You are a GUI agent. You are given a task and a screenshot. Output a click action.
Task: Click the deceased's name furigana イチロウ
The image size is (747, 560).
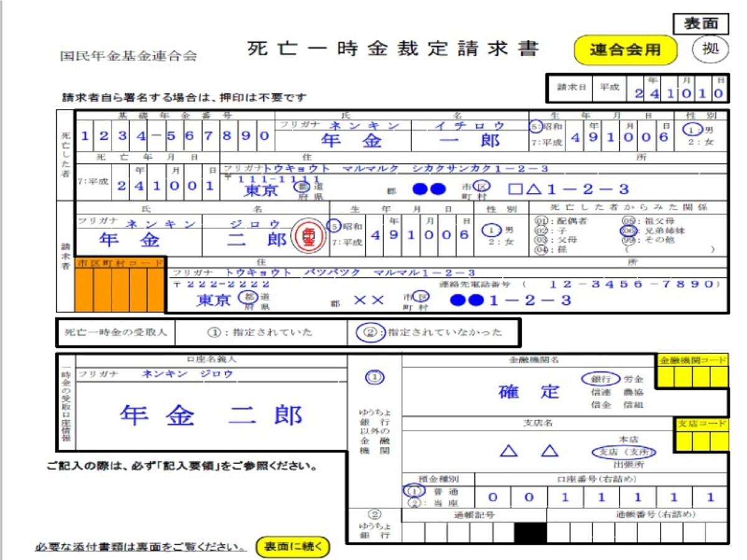[x=470, y=126]
